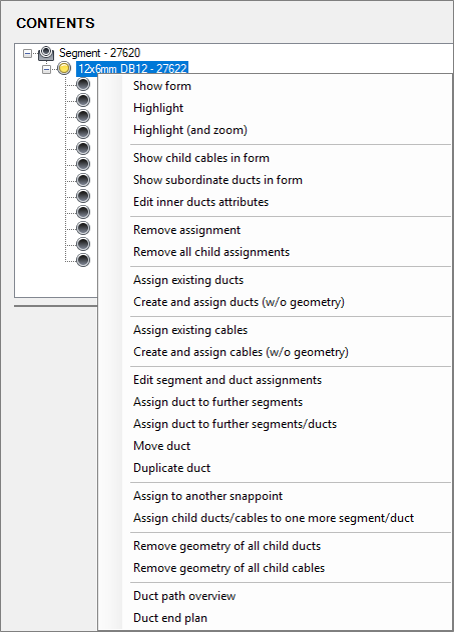Image resolution: width=454 pixels, height=632 pixels.
Task: Select Edit inner ducts attributes
Action: tap(201, 202)
